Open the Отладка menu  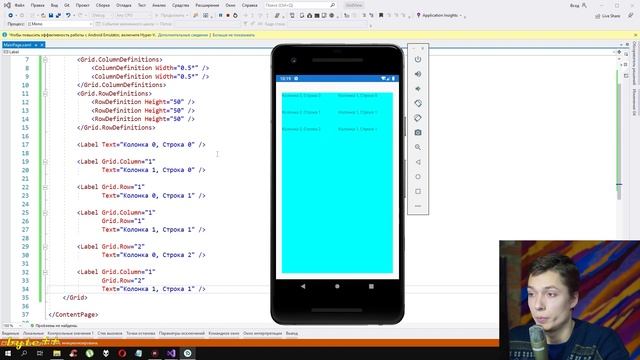(124, 5)
